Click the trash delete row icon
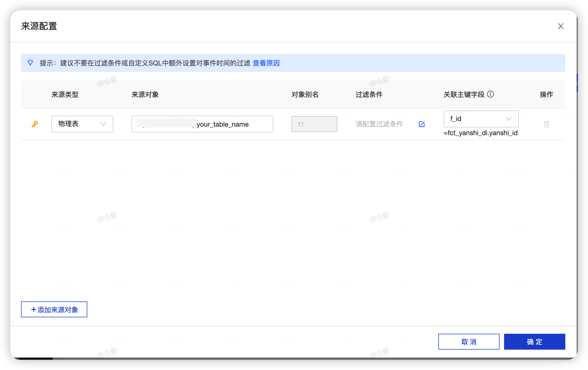 point(546,124)
